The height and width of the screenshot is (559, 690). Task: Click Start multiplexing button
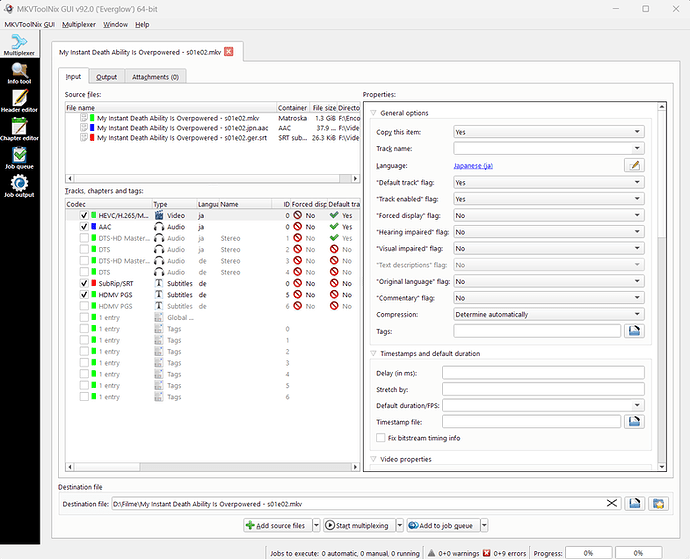click(x=360, y=525)
